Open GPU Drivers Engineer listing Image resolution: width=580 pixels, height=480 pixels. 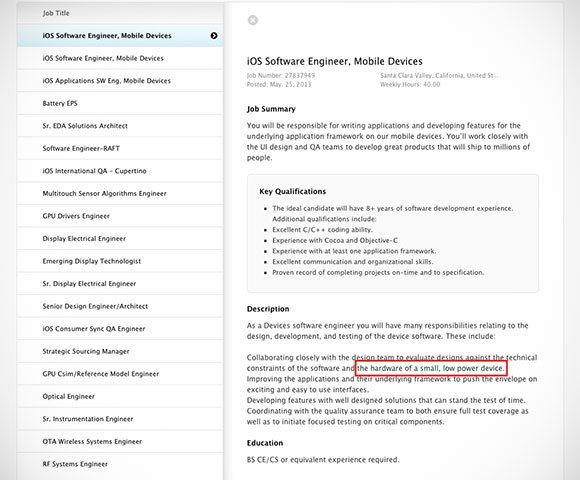(120, 216)
